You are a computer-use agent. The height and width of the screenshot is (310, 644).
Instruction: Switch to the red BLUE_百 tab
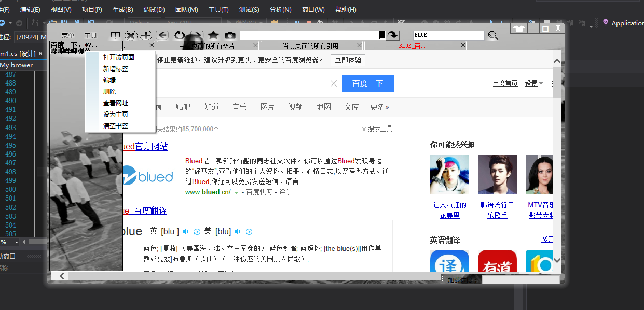pyautogui.click(x=415, y=46)
